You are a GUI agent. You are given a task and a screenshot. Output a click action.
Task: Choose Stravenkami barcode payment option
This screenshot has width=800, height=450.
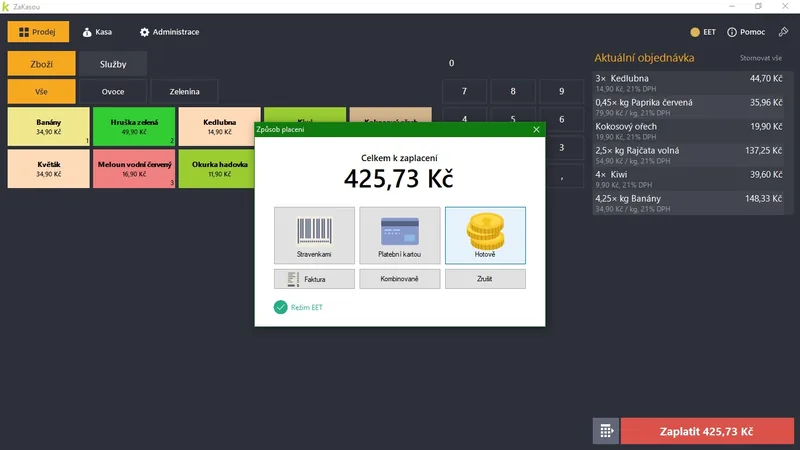coord(314,235)
